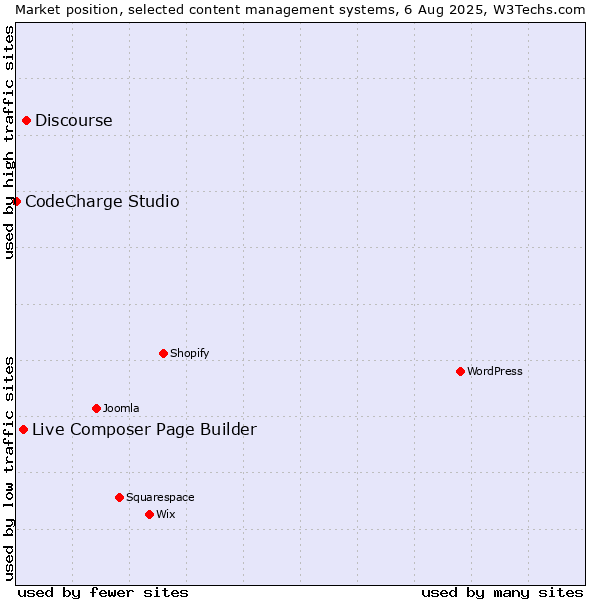Image resolution: width=600 pixels, height=600 pixels.
Task: Click the red Wix data point
Action: [x=150, y=514]
